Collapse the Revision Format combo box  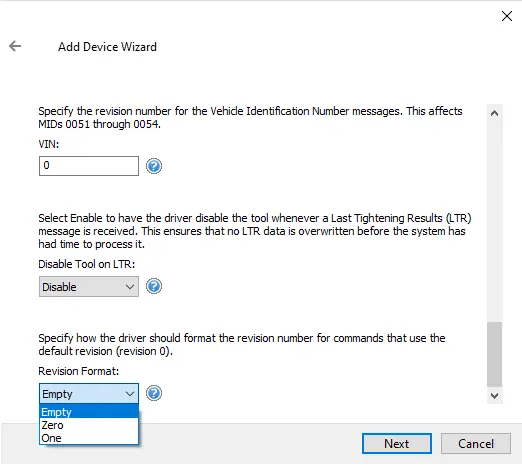(89, 394)
